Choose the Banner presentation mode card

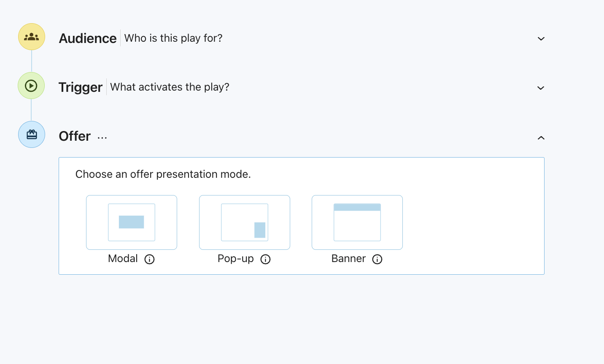pos(357,222)
